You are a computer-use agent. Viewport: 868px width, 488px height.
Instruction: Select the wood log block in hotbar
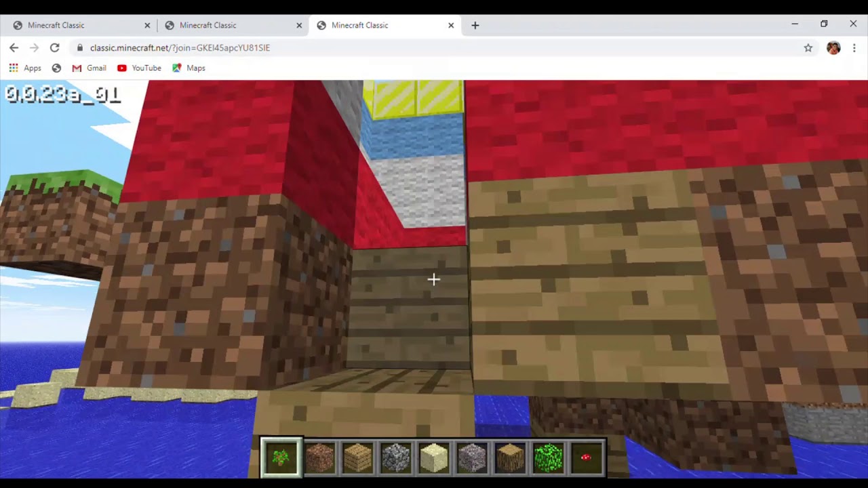point(509,458)
